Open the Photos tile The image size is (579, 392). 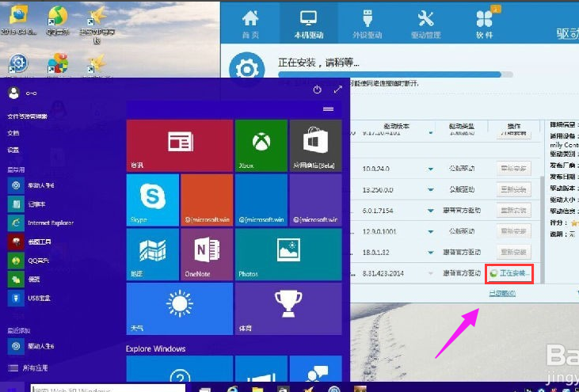click(x=288, y=253)
